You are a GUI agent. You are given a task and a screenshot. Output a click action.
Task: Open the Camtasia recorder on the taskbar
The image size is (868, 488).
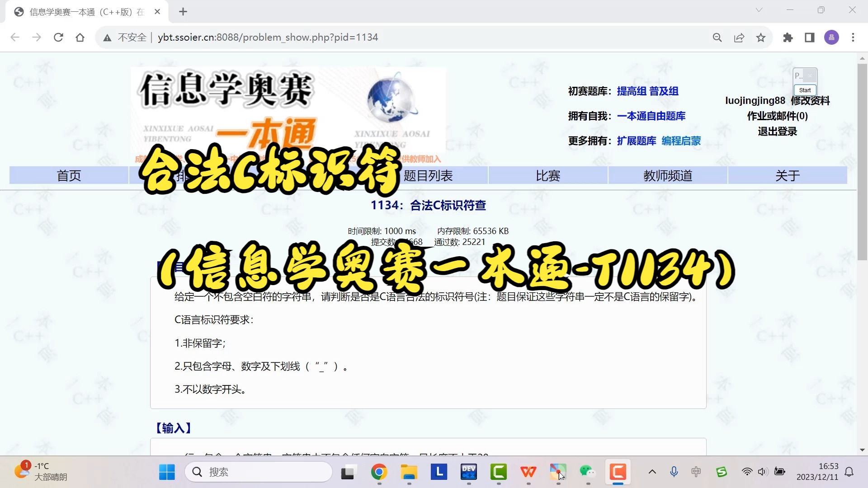point(618,472)
